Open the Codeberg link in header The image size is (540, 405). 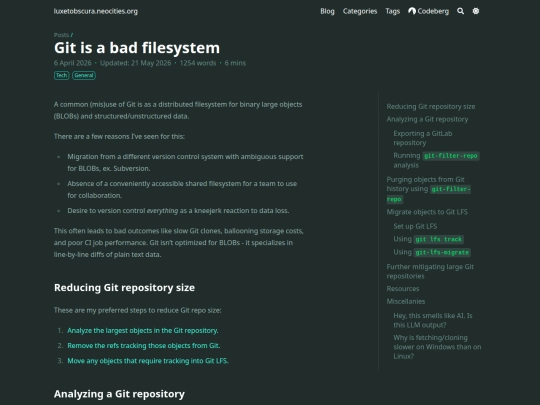(428, 11)
